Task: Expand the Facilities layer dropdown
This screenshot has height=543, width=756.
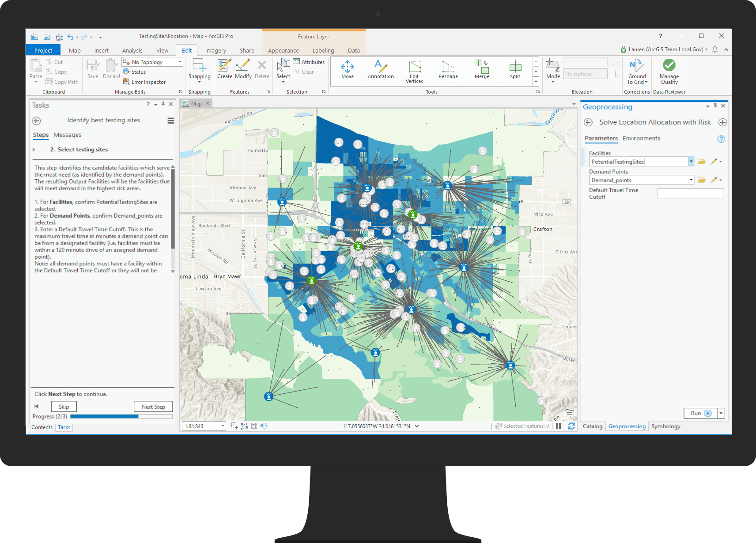Action: tap(691, 162)
